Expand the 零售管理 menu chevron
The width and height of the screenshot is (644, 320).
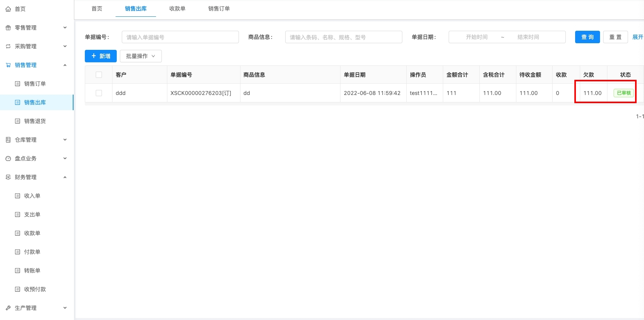click(65, 28)
